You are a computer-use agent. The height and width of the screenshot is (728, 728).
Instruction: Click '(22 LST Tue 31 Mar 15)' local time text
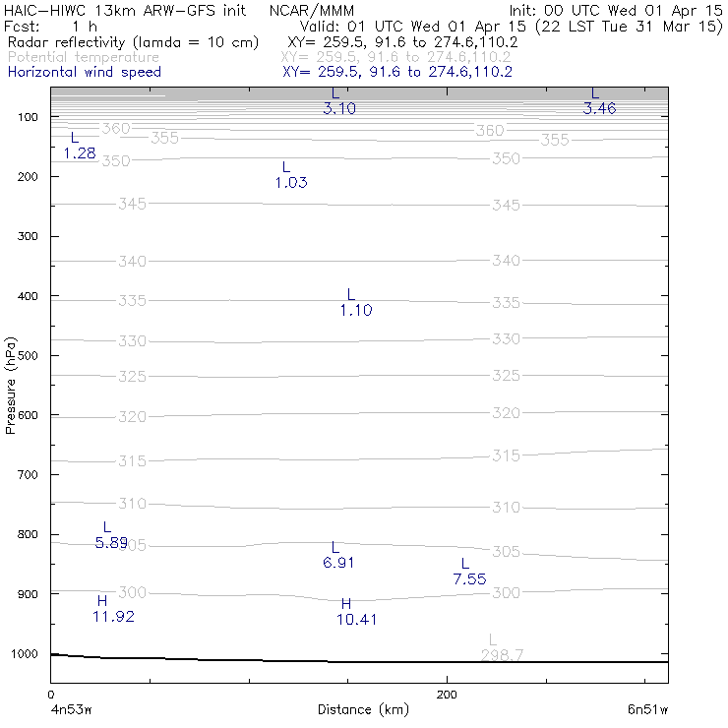[629, 27]
